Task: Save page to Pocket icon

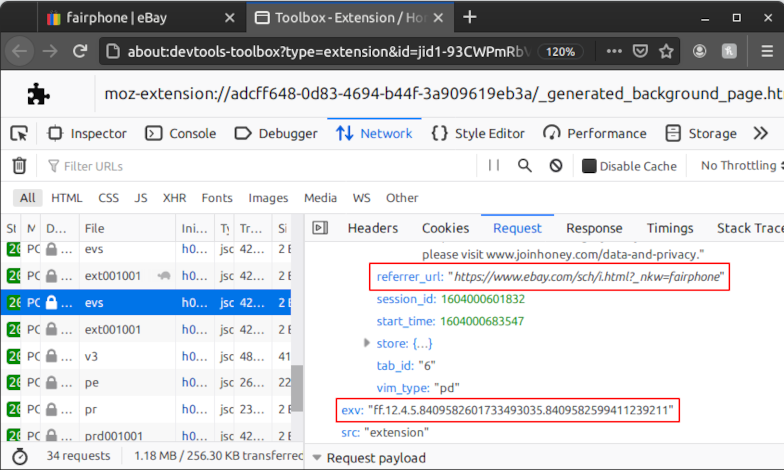Action: click(x=640, y=51)
